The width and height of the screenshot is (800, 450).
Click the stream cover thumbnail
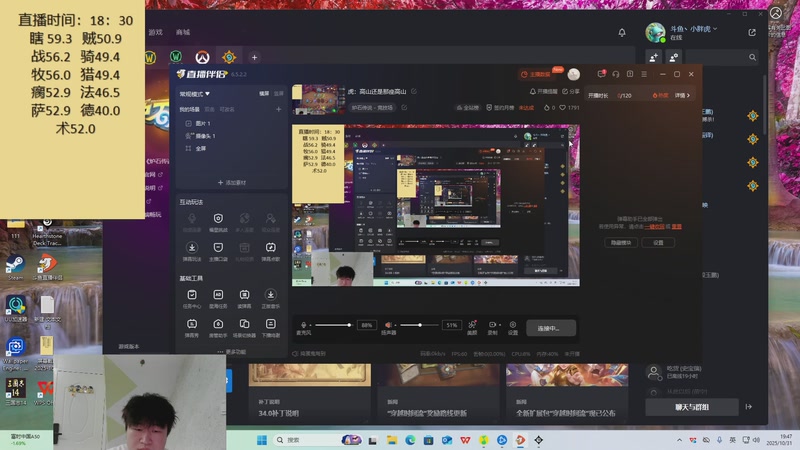tap(319, 100)
